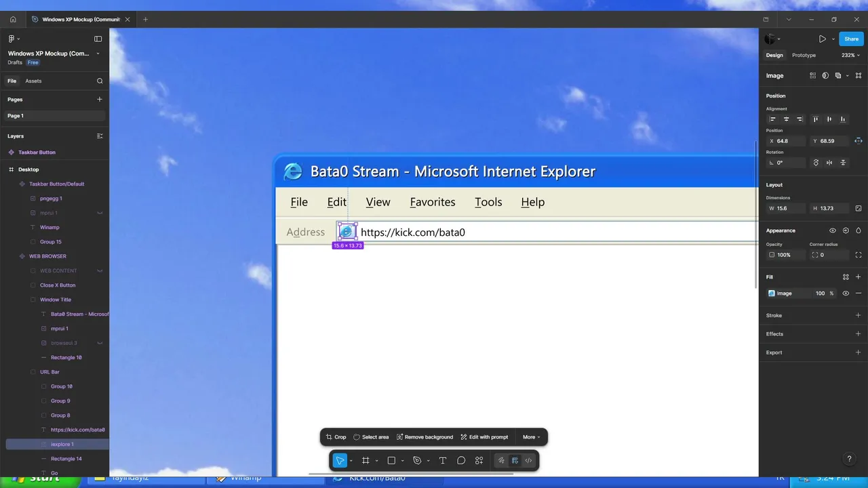Click the Present play icon

point(823,39)
